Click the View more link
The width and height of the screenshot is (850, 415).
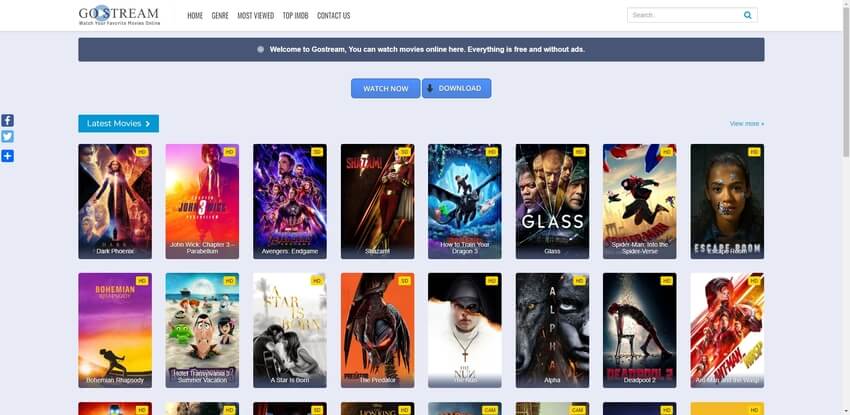tap(746, 124)
